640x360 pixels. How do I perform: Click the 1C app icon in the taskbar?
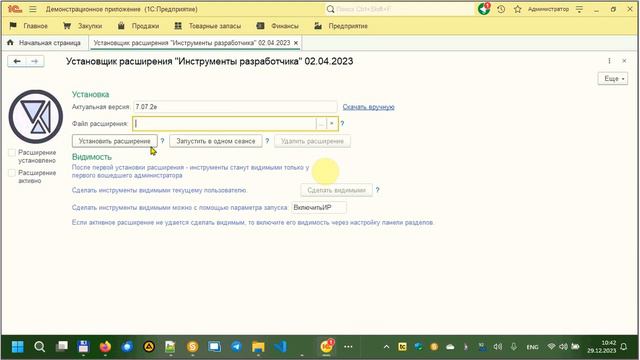326,347
